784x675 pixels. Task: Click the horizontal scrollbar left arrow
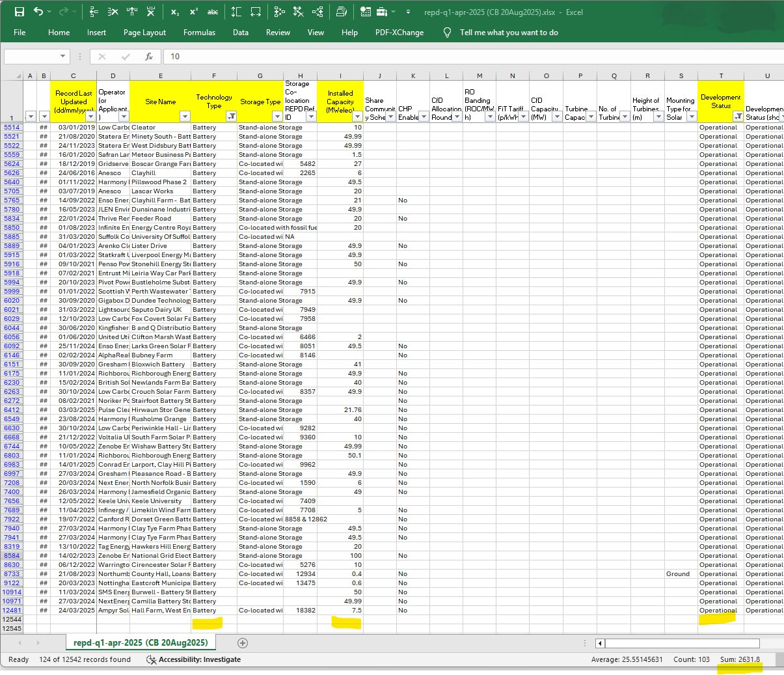600,643
